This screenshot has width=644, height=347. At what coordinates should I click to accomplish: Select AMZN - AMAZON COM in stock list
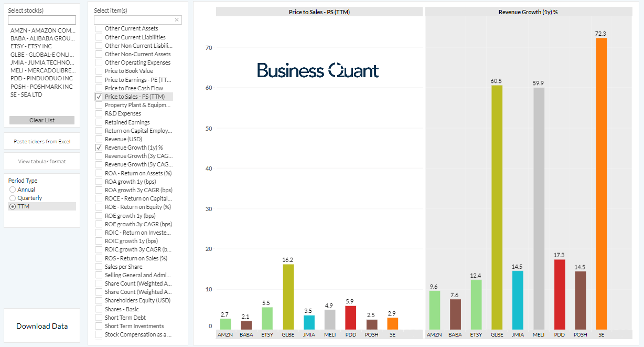click(42, 30)
